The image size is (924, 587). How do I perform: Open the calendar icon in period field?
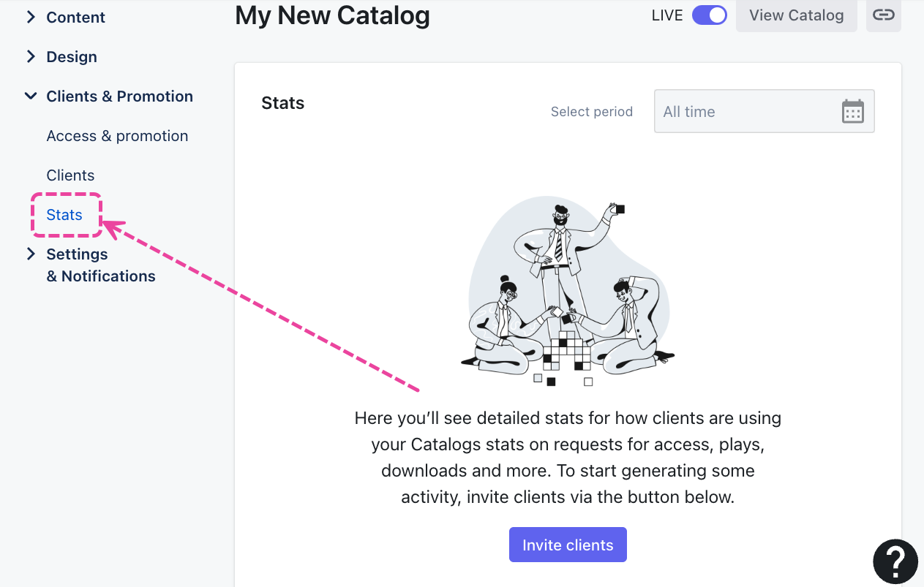pos(853,112)
